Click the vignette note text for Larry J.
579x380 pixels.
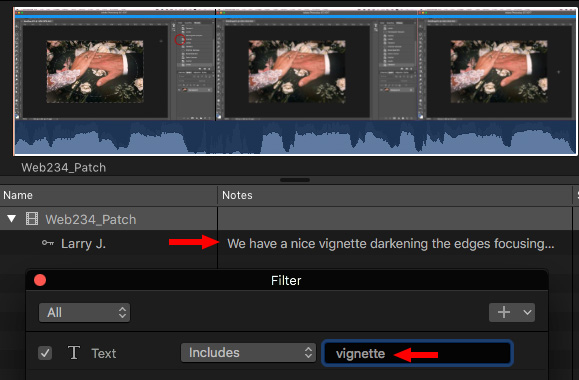(x=391, y=243)
